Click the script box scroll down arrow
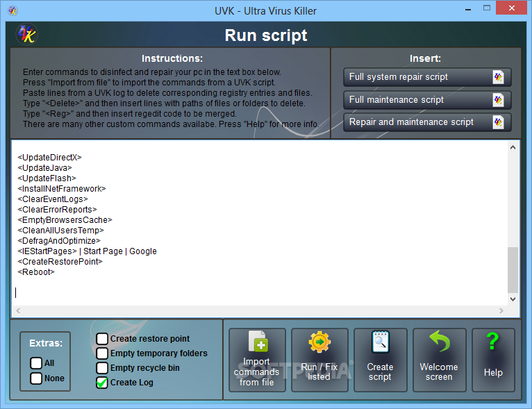Viewport: 532px width, 409px height. 513,299
